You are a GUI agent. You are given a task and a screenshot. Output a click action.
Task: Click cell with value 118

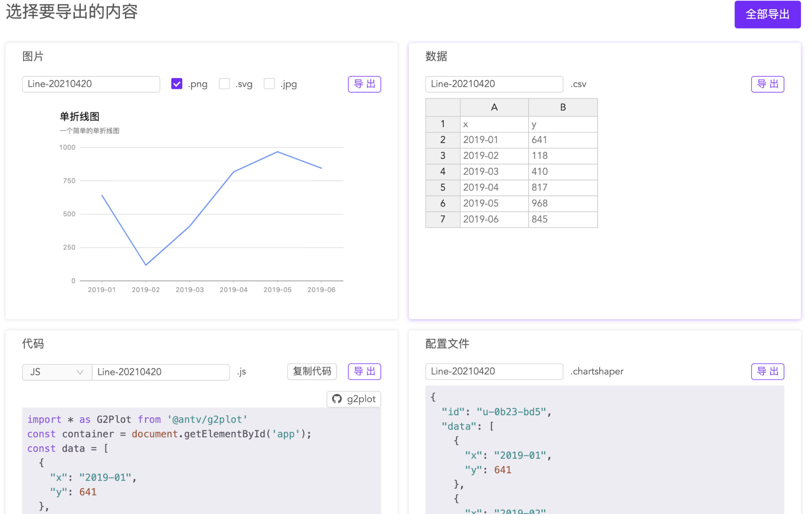click(x=563, y=156)
